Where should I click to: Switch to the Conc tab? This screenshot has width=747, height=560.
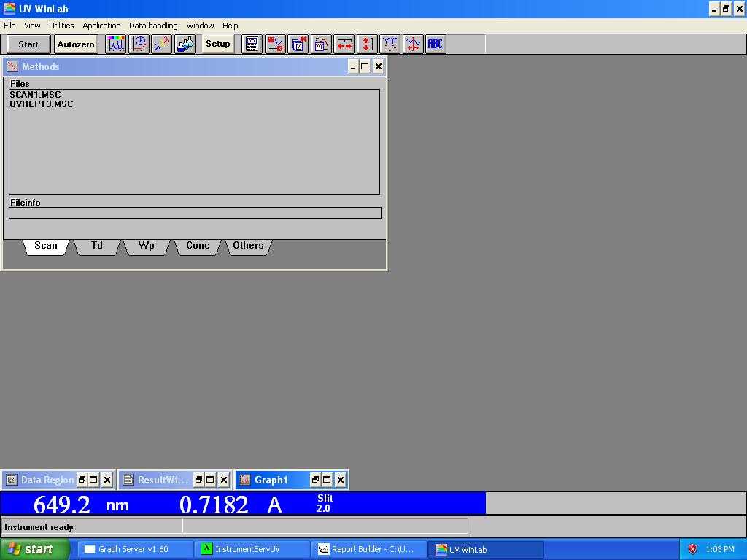click(198, 246)
